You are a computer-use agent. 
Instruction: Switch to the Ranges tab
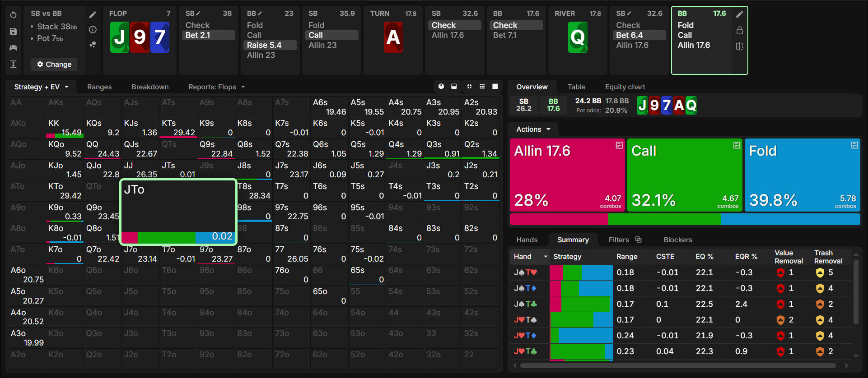pos(99,87)
